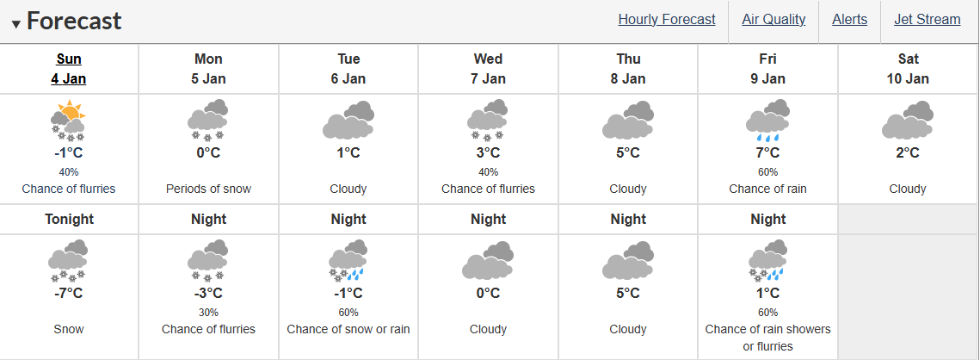Click Thursday night's cloudy icon
980x360 pixels.
click(628, 260)
